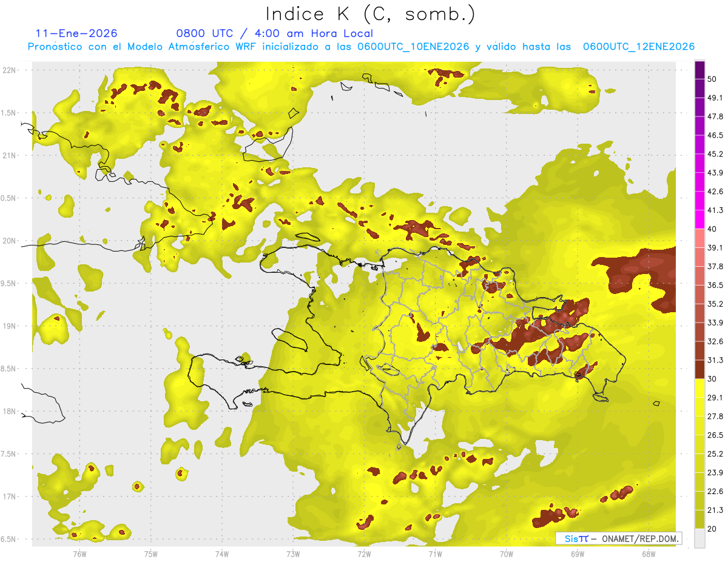The height and width of the screenshot is (562, 728).
Task: Click the '22N' latitude label
Action: pyautogui.click(x=10, y=70)
